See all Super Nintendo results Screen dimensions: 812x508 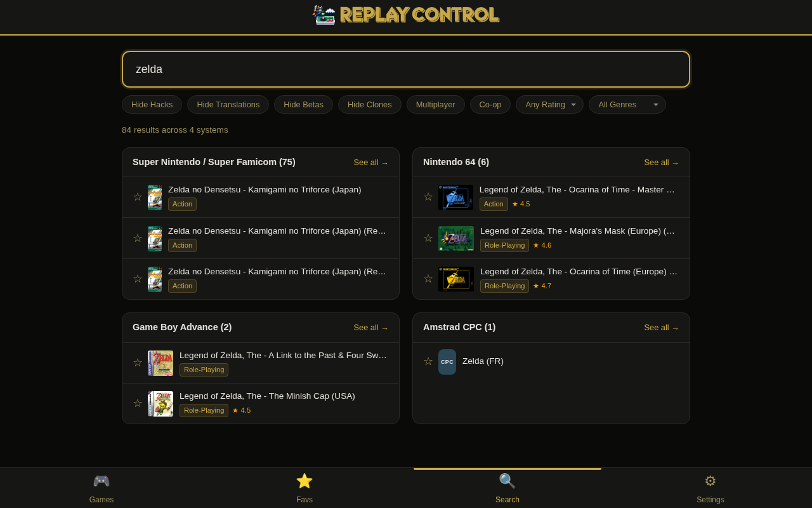point(370,163)
